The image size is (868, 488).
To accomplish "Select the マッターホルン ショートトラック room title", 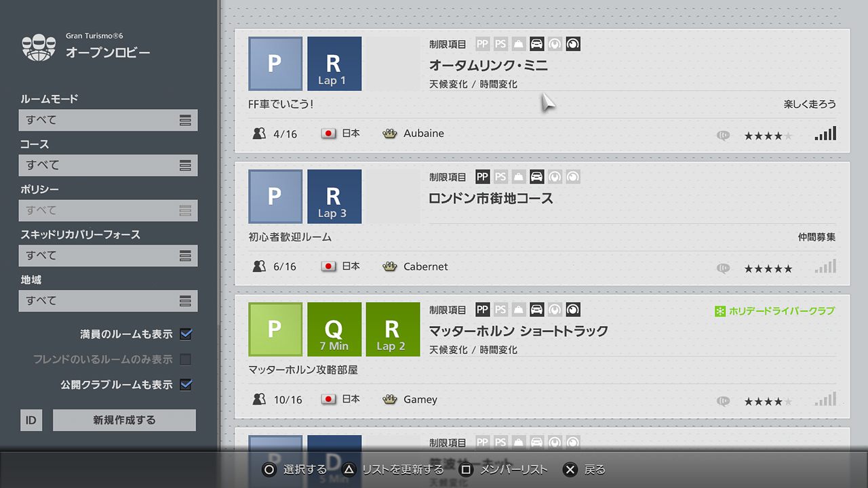I will [519, 331].
